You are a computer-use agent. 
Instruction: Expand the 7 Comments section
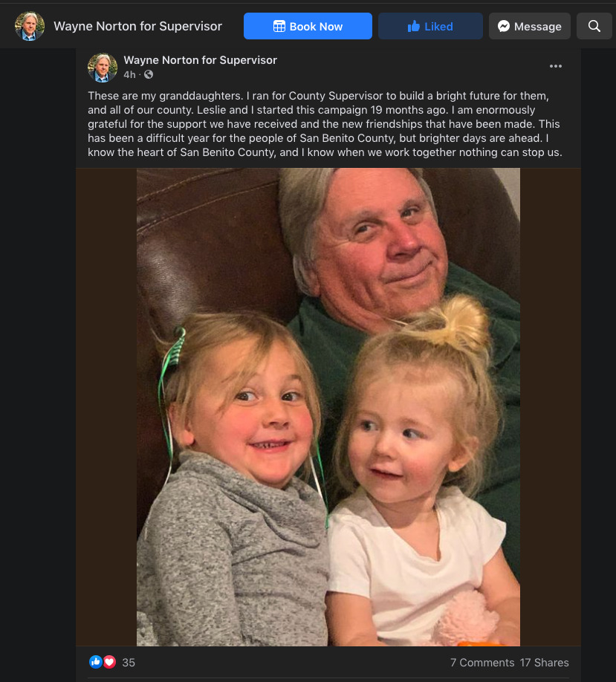click(482, 663)
